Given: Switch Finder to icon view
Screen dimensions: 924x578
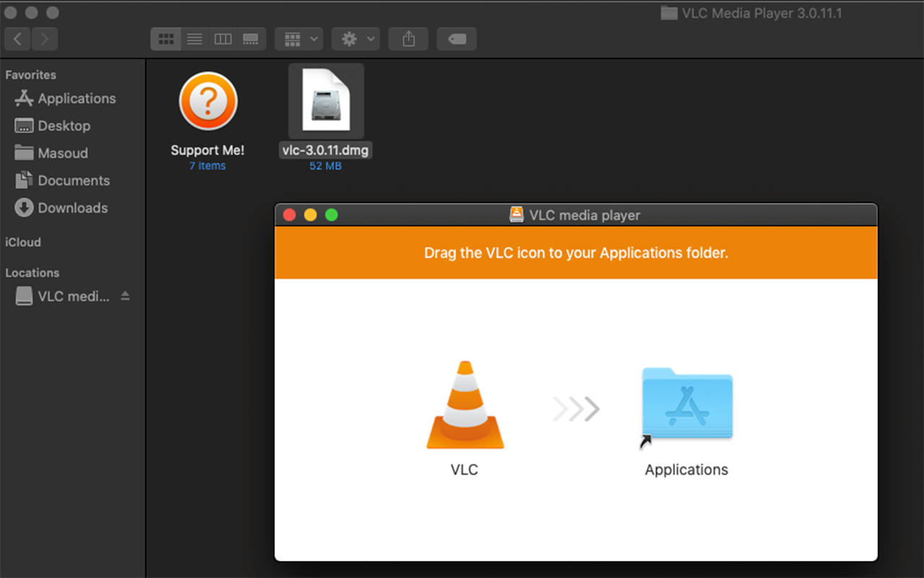Looking at the screenshot, I should [x=165, y=39].
